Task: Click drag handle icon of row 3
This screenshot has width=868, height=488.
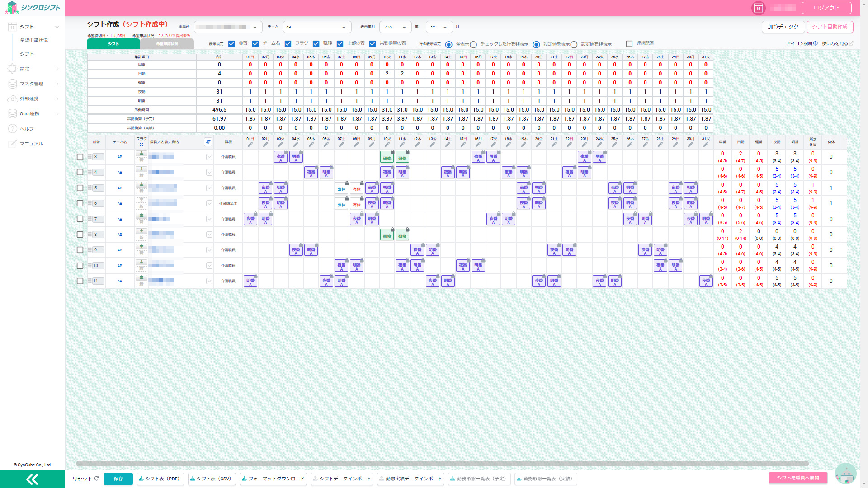Action: pyautogui.click(x=90, y=157)
